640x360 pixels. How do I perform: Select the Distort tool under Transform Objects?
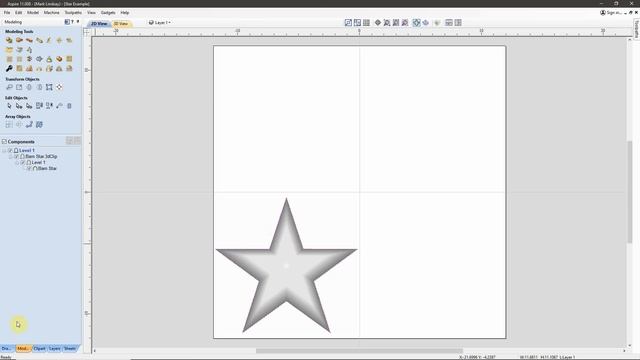[49, 87]
